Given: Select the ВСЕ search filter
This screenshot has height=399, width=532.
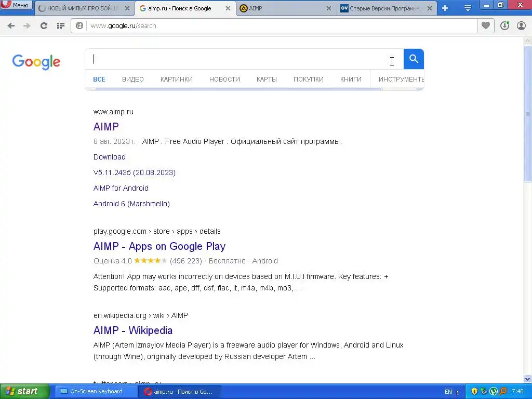Looking at the screenshot, I should (x=99, y=79).
